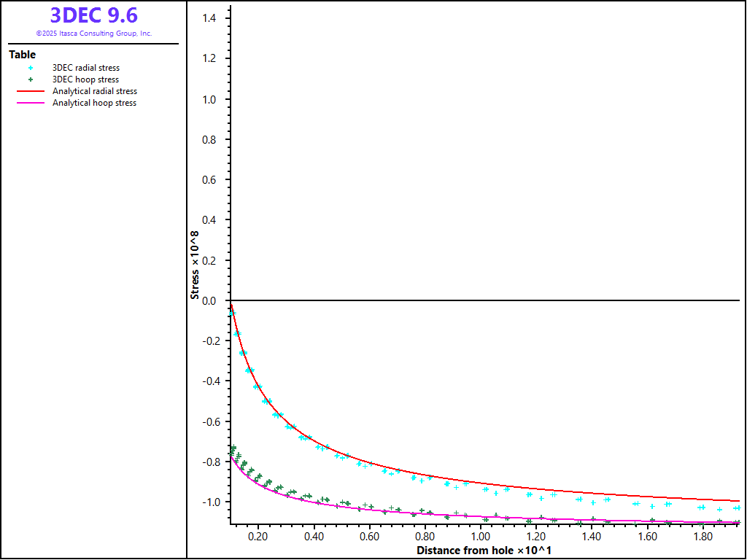Viewport: 747px width, 560px height.
Task: Click the cyan 3DEC radial stress marker icon
Action: [31, 68]
